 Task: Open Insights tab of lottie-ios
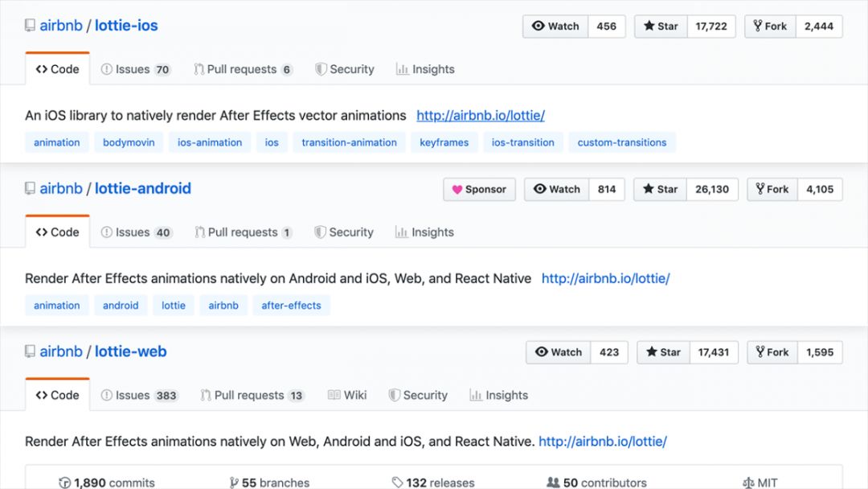click(x=425, y=69)
